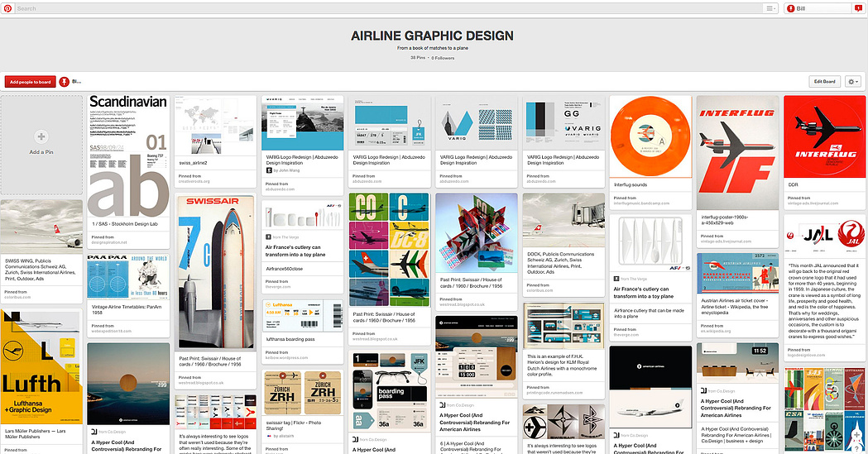Image resolution: width=868 pixels, height=454 pixels.
Task: Open the 38 Pins count link
Action: point(418,58)
